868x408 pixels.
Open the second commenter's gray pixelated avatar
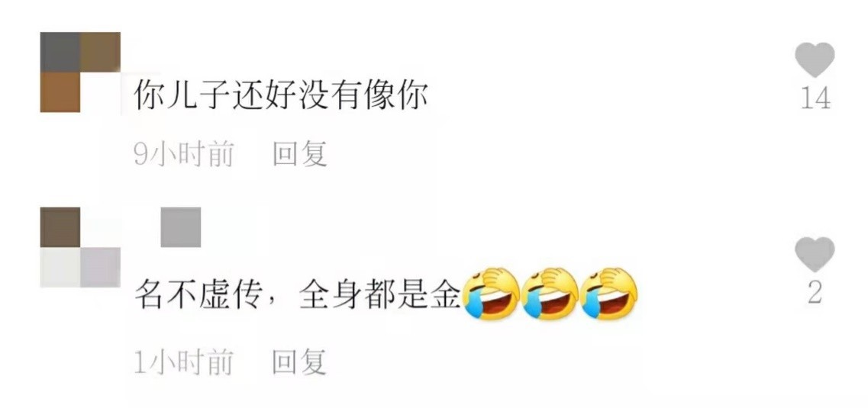[x=80, y=247]
